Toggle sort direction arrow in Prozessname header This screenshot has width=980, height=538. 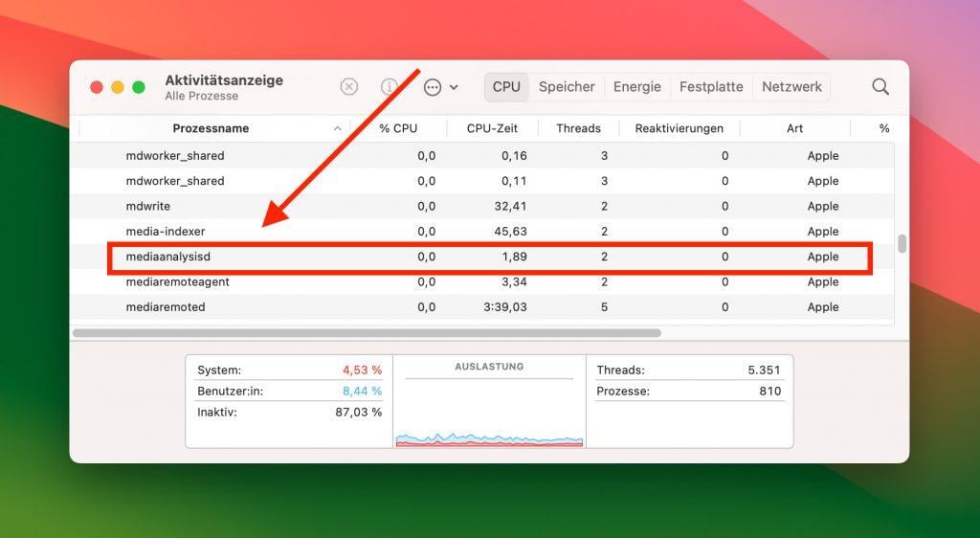pos(338,128)
